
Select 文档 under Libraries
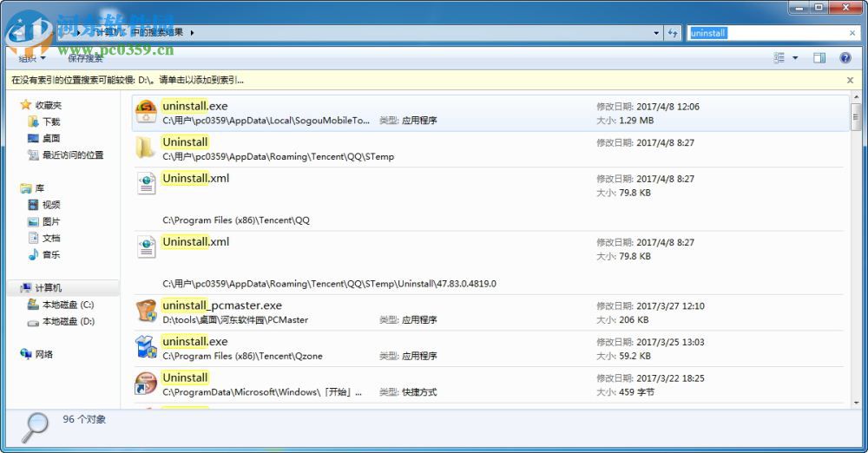(51, 238)
